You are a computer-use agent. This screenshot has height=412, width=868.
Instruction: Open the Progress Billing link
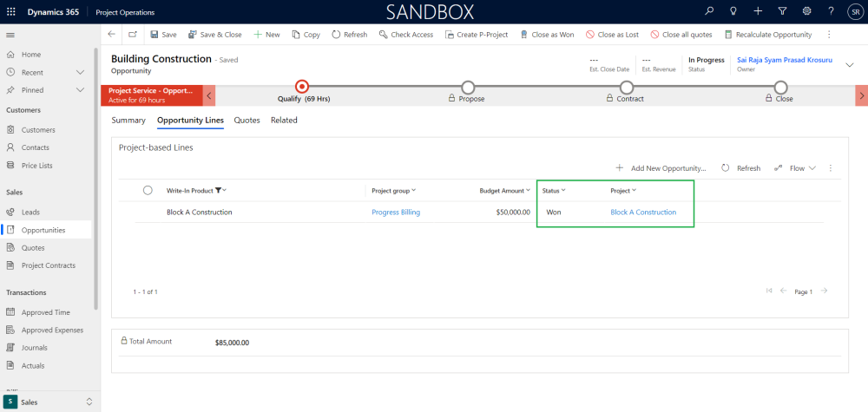[x=396, y=212]
